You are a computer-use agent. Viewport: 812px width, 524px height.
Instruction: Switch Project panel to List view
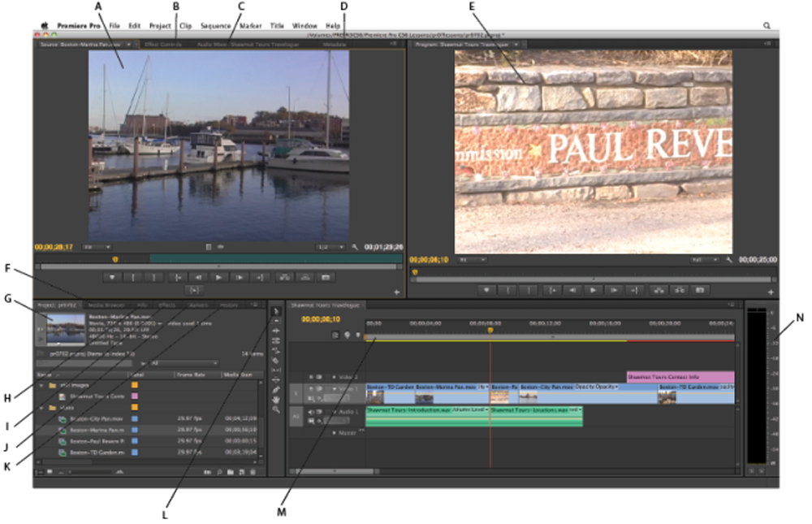click(x=41, y=472)
